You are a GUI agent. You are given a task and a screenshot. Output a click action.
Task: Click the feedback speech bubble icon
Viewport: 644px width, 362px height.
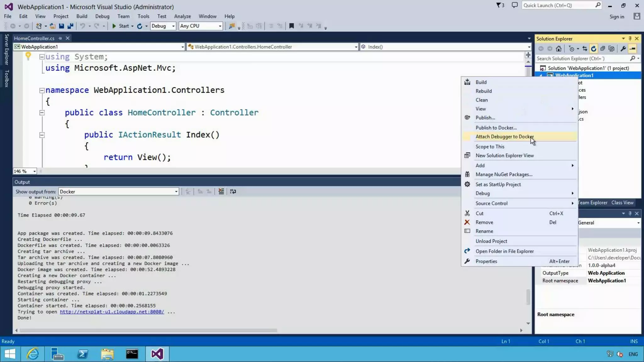514,5
